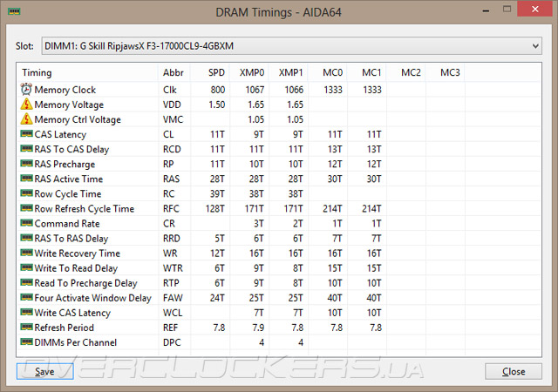Click the 3T XMP0 command rate value
Viewport: 558px width, 392px height.
(x=259, y=223)
